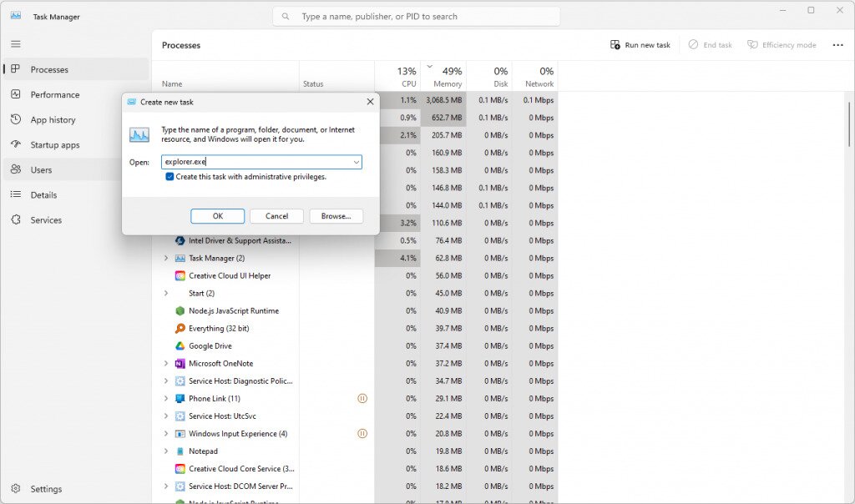Expand the Phone Link (11) process group

point(165,398)
